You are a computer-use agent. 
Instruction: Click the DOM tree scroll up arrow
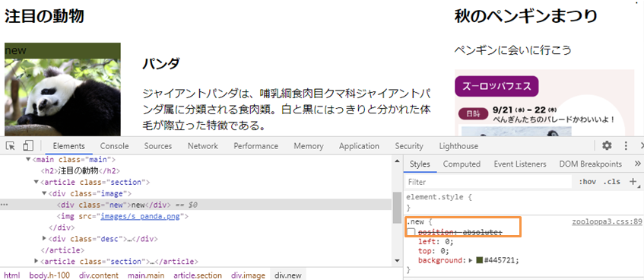[397, 161]
